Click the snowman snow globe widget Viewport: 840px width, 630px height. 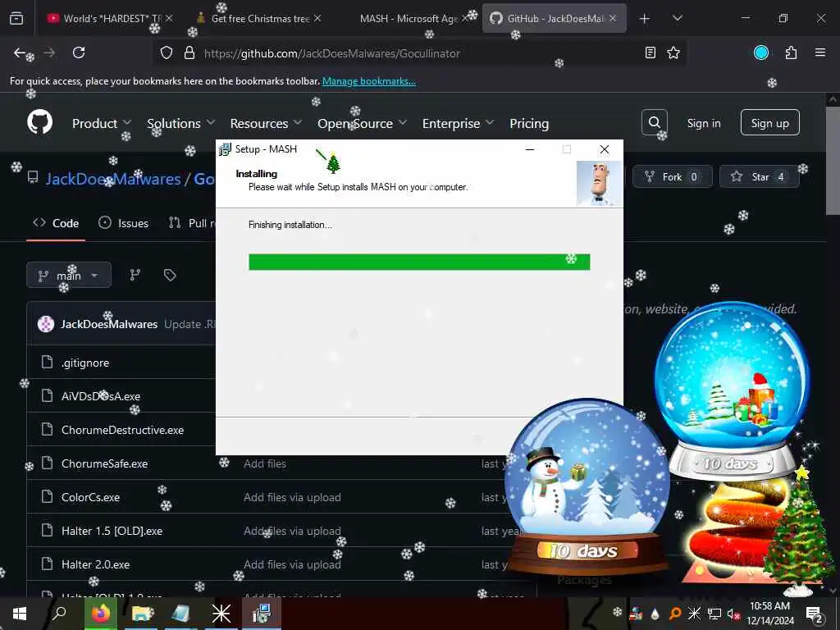pos(587,486)
